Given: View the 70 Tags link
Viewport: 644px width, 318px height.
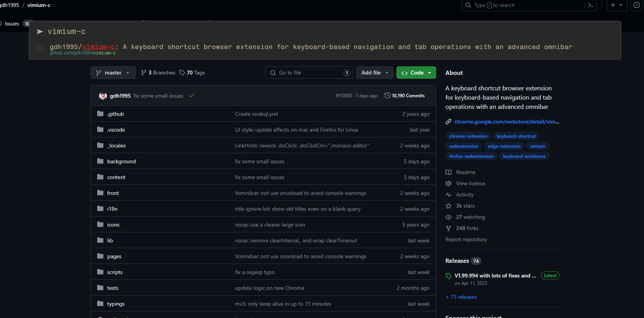Looking at the screenshot, I should (x=192, y=73).
